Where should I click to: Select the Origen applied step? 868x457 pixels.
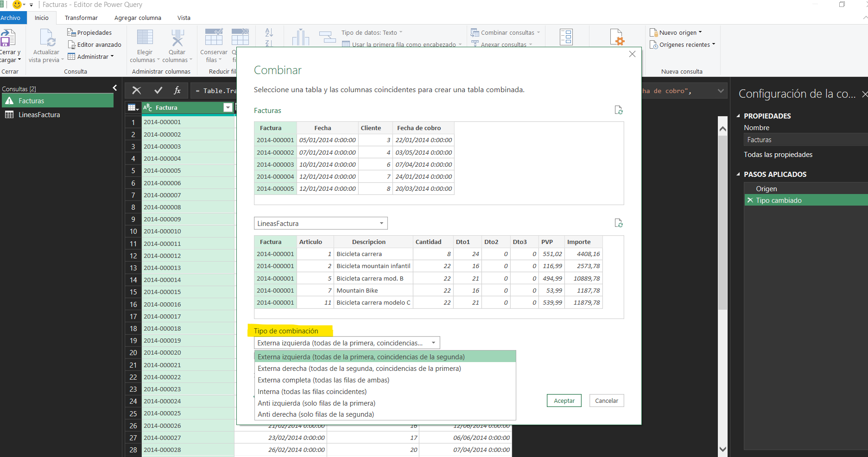(806, 188)
